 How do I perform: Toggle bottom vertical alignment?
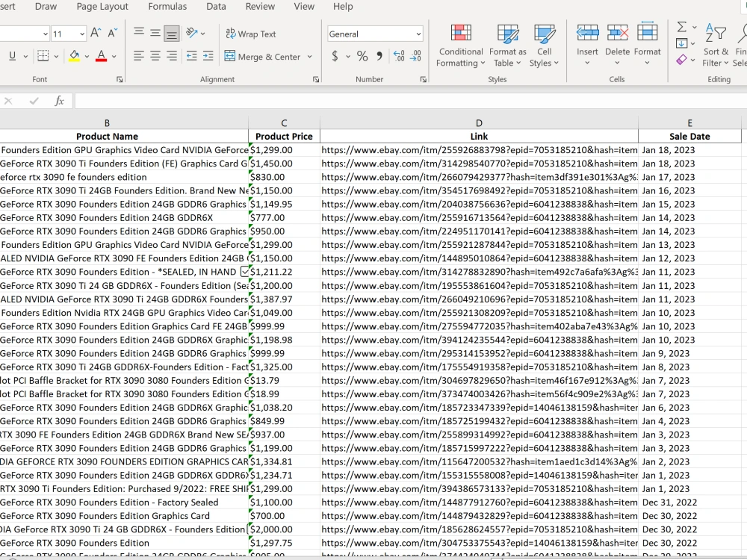(x=172, y=33)
